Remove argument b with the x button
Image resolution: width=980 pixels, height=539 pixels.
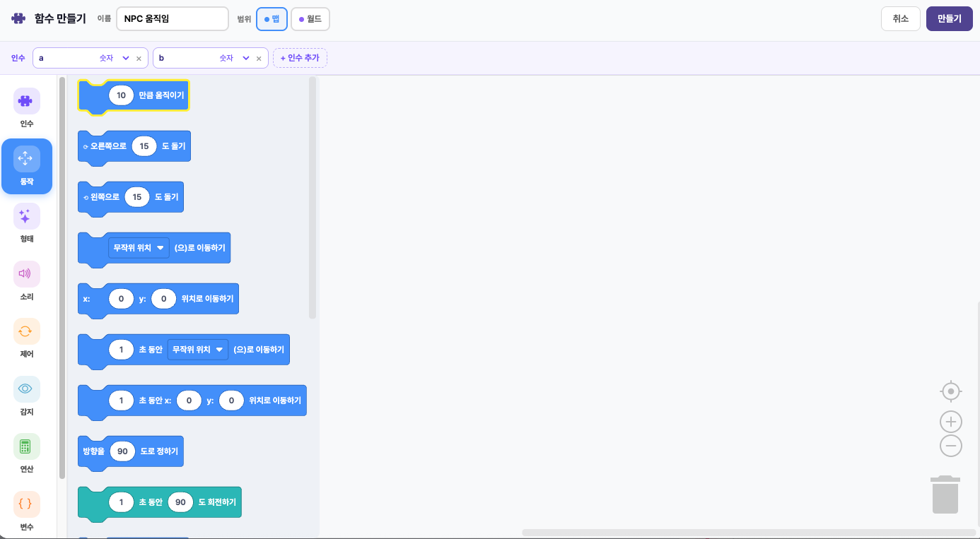pyautogui.click(x=259, y=59)
